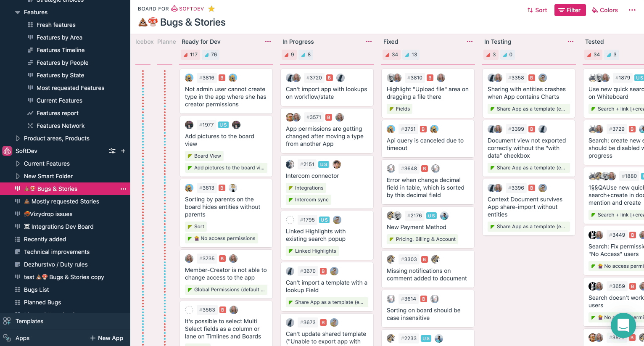The image size is (644, 346).
Task: Open the chat support bubble
Action: pos(623,325)
